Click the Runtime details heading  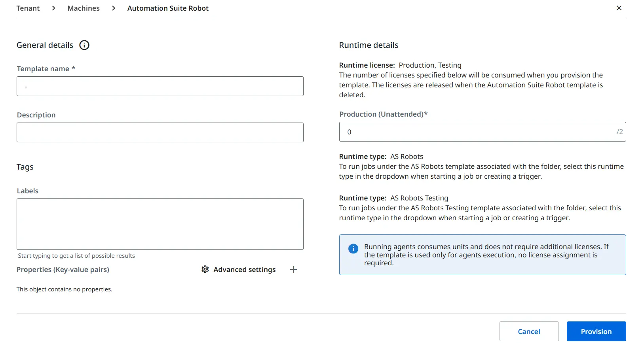369,45
